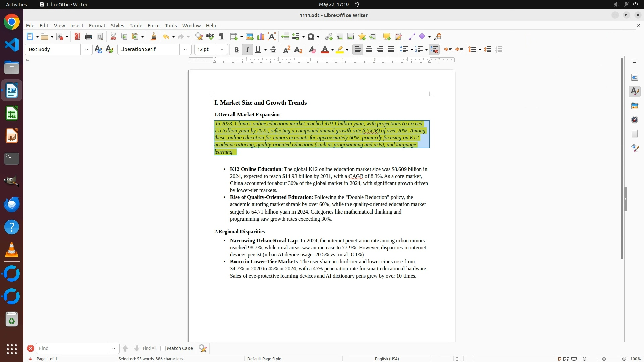Click the Strikethrough formatting icon
The height and width of the screenshot is (362, 644).
click(x=273, y=50)
